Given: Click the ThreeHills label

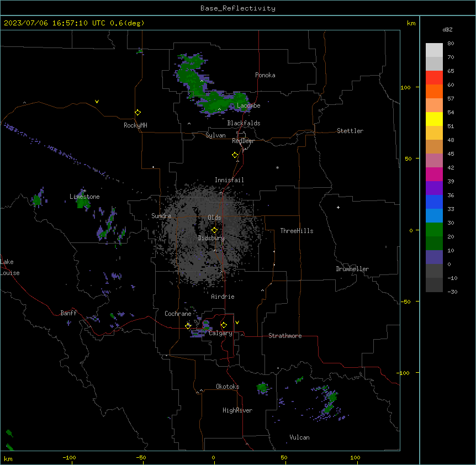Looking at the screenshot, I should (x=297, y=231).
